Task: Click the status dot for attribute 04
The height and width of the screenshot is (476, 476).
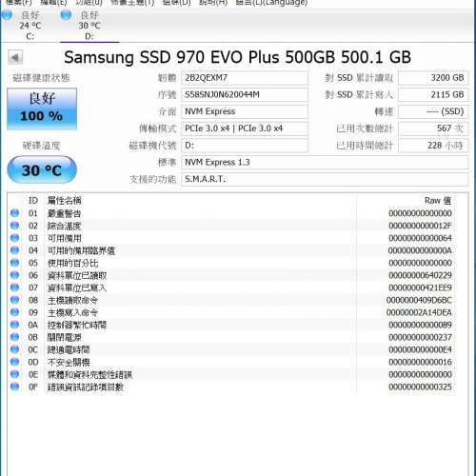Action: tap(14, 250)
